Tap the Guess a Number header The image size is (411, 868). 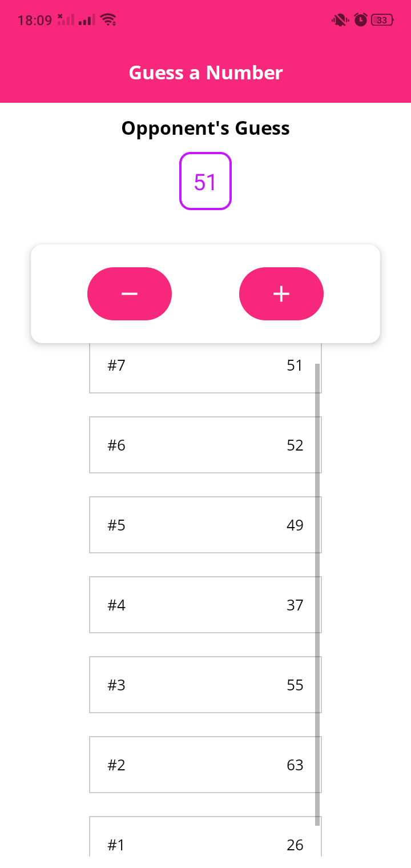(x=205, y=73)
